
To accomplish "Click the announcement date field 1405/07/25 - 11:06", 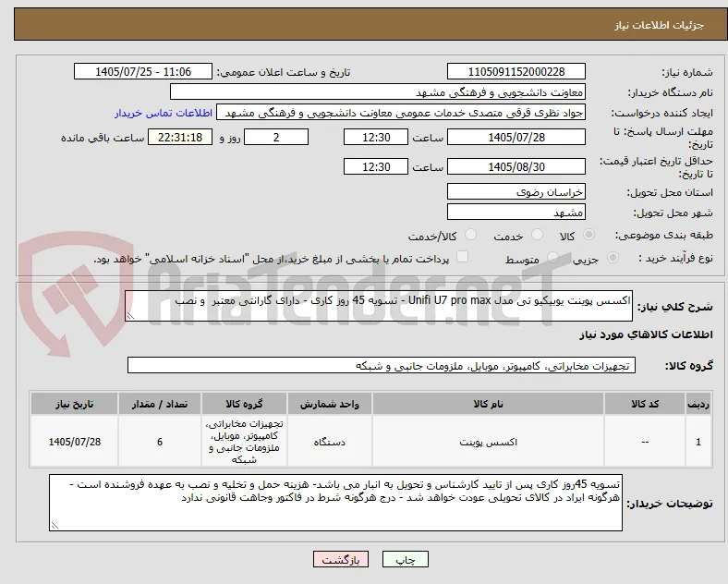I will point(143,71).
